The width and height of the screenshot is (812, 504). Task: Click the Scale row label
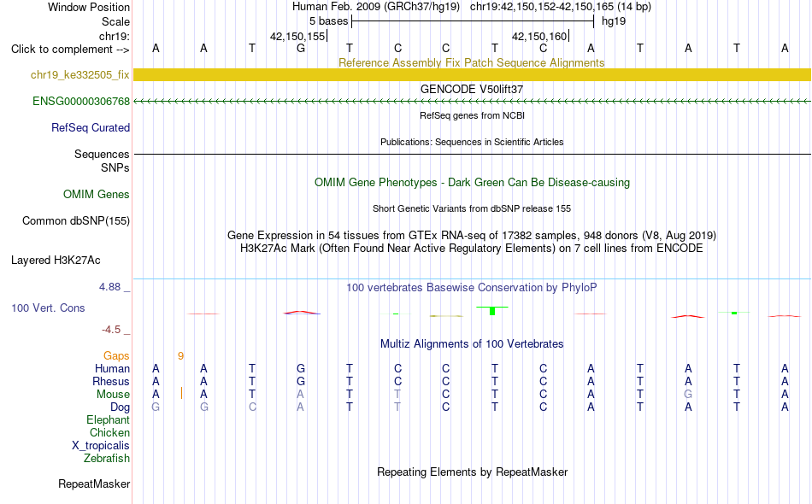(115, 21)
